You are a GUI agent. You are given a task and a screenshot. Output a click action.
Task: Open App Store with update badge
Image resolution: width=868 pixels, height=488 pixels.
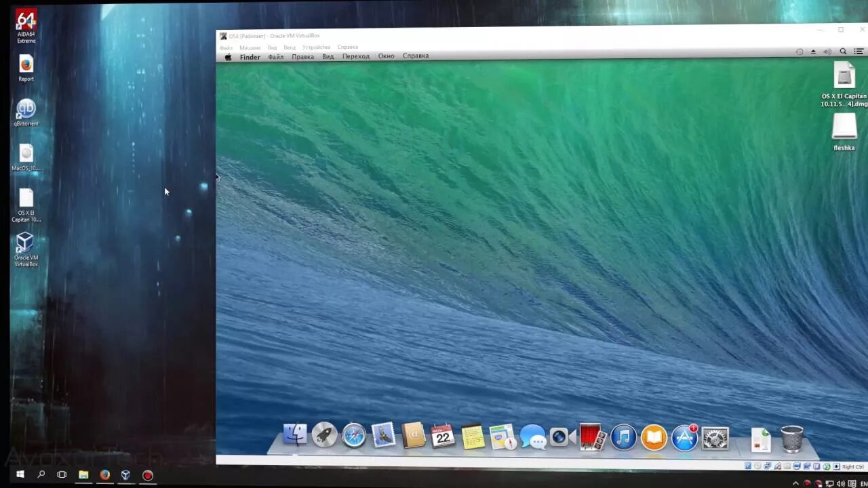(x=684, y=437)
